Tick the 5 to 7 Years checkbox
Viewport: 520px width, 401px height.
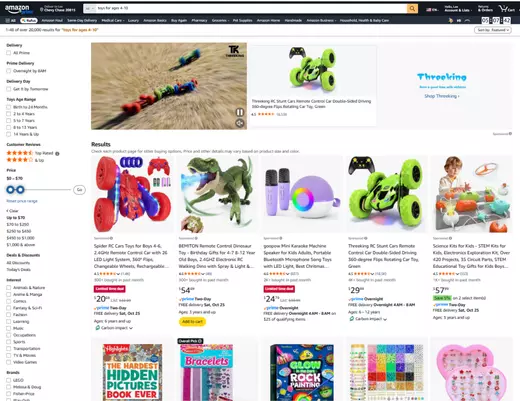click(x=9, y=121)
